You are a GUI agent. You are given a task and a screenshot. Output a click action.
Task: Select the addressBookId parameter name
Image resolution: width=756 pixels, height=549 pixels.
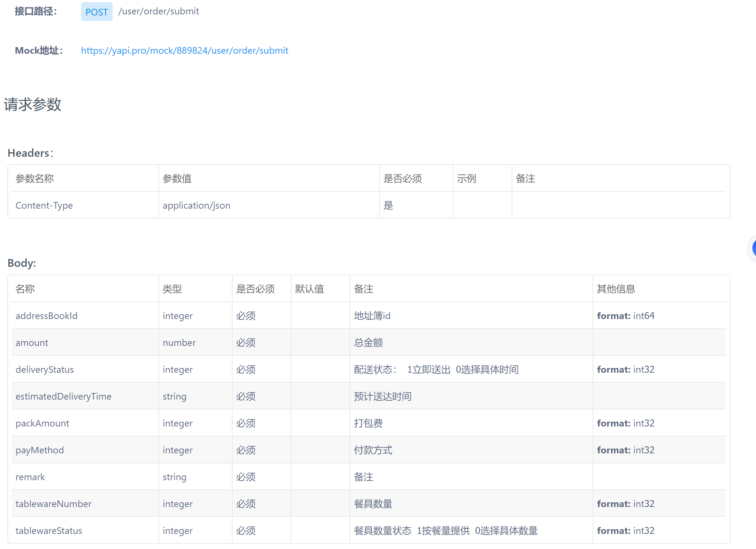click(46, 316)
